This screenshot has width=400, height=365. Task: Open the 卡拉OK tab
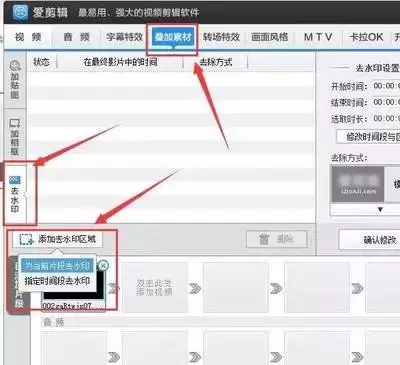tap(366, 37)
